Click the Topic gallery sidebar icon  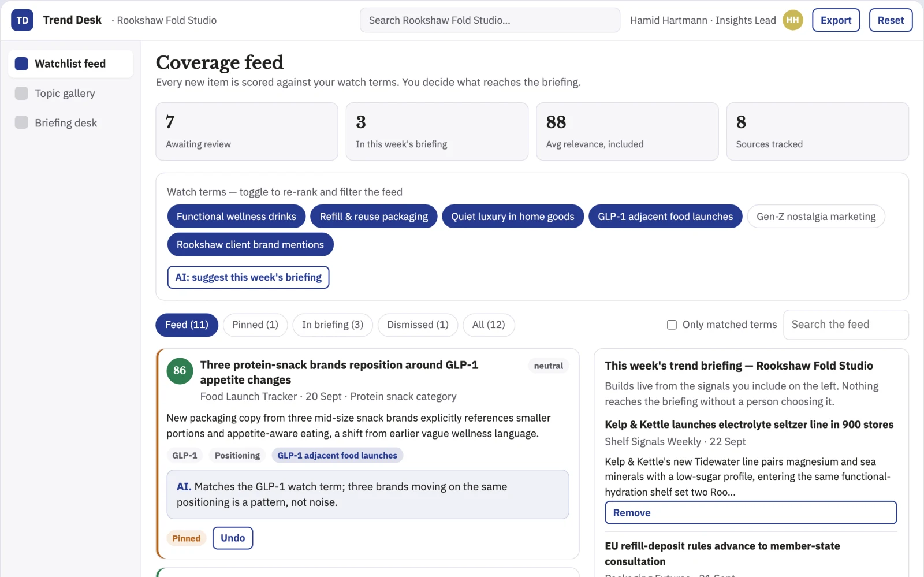21,93
